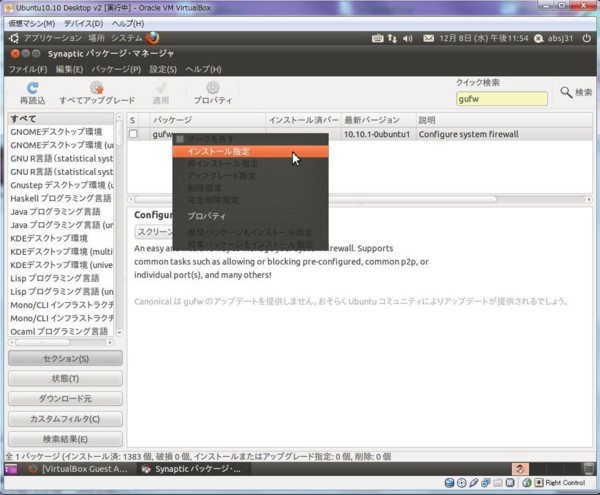Open the Properties (プロパティ) toolbar icon
The image size is (600, 495).
point(213,88)
